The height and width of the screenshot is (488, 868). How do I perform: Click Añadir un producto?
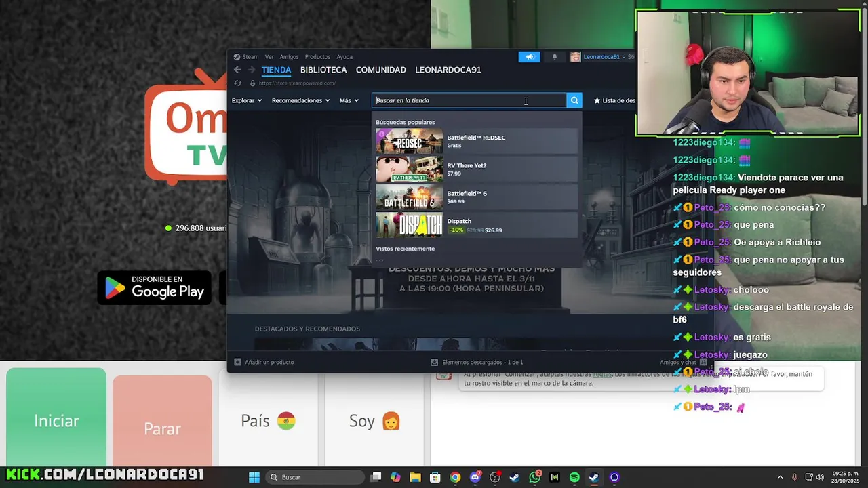tap(264, 362)
